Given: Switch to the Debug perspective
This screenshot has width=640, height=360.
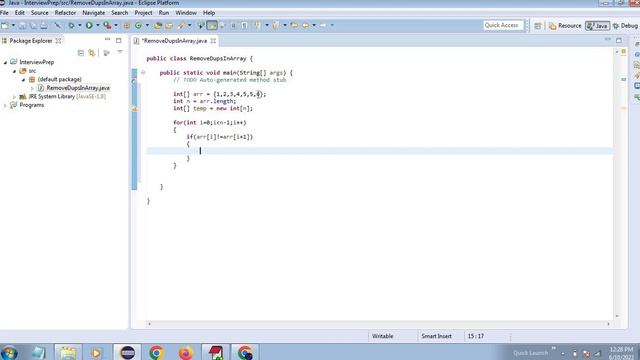Looking at the screenshot, I should click(626, 26).
